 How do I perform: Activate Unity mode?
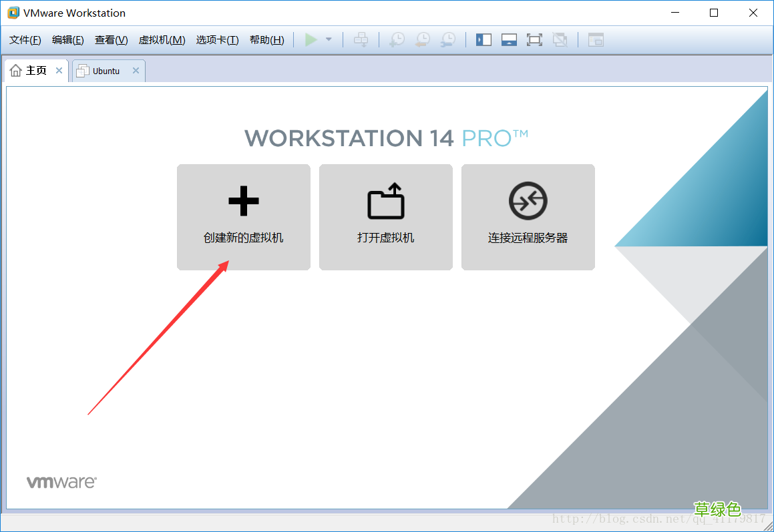point(560,39)
